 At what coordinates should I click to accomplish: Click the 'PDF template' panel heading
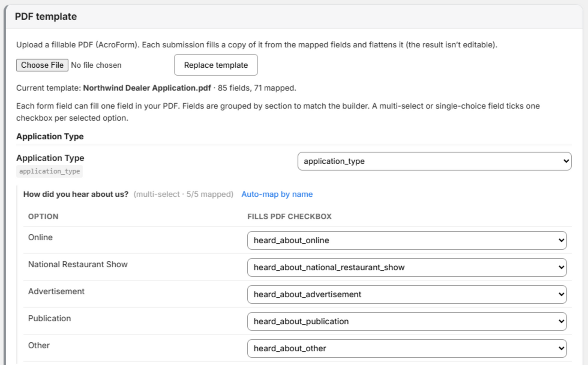click(x=46, y=17)
